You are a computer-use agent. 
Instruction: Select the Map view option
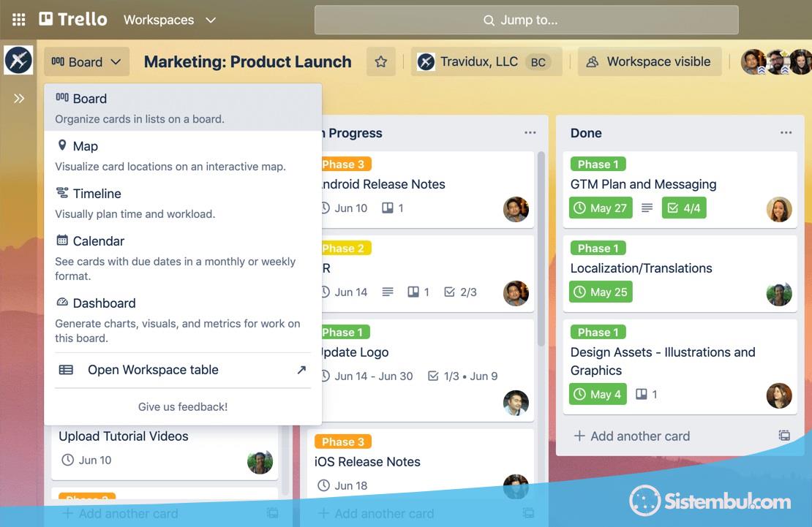tap(183, 155)
